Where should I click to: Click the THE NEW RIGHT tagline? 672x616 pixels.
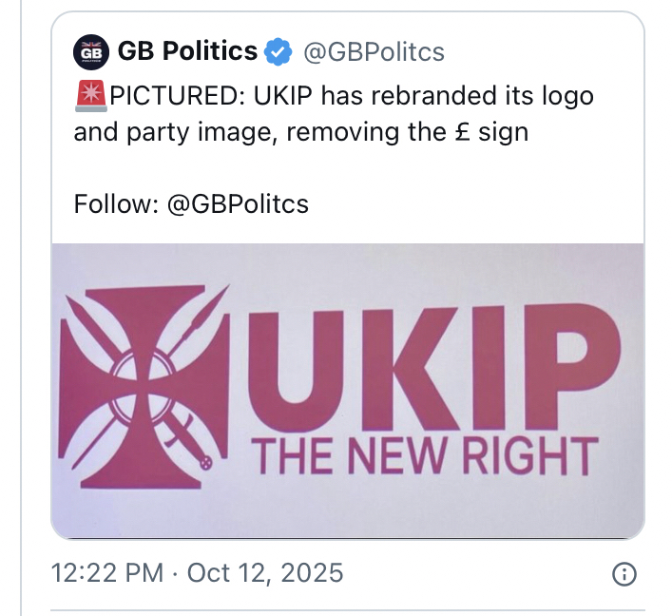pyautogui.click(x=423, y=455)
